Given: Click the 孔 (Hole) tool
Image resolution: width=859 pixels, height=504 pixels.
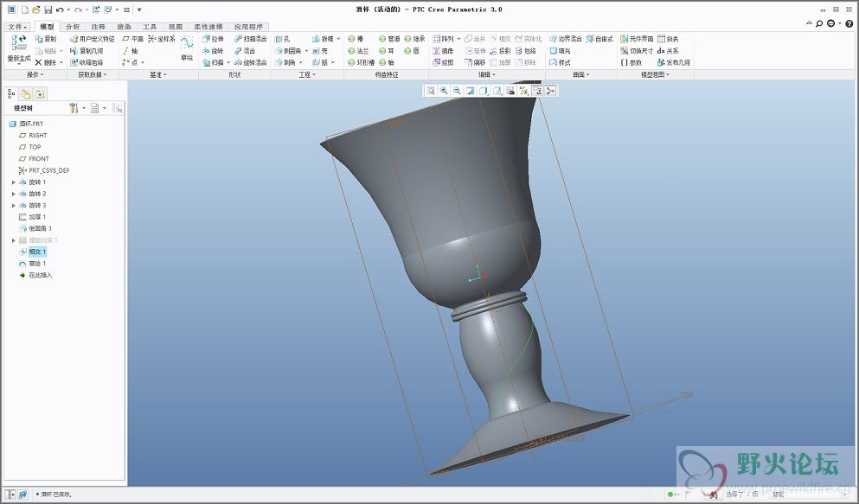Looking at the screenshot, I should [282, 39].
